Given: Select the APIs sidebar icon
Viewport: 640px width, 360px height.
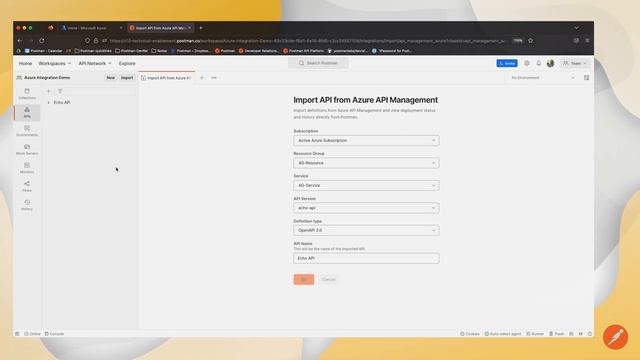Looking at the screenshot, I should click(x=27, y=112).
